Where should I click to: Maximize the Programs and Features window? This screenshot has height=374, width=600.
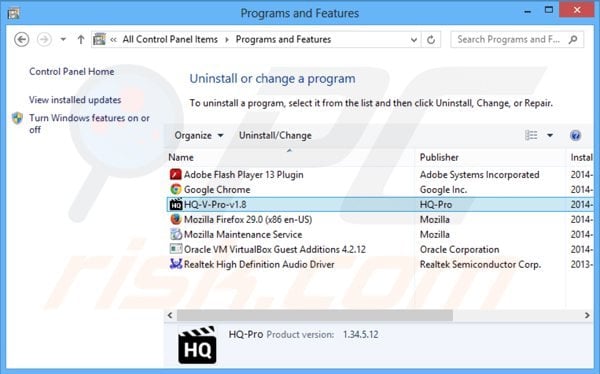point(549,10)
